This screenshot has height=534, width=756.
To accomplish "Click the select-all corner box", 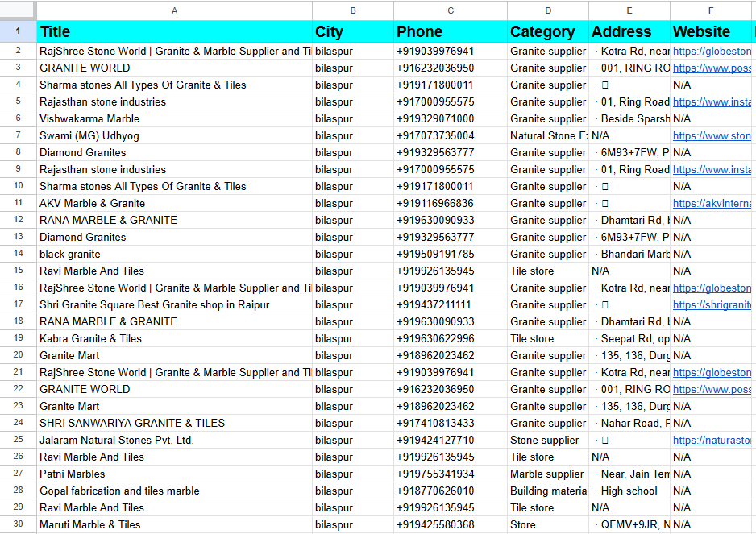I will (x=18, y=10).
